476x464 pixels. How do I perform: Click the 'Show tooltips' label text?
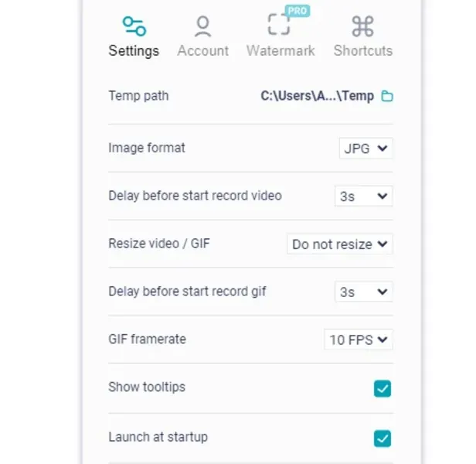(x=147, y=387)
